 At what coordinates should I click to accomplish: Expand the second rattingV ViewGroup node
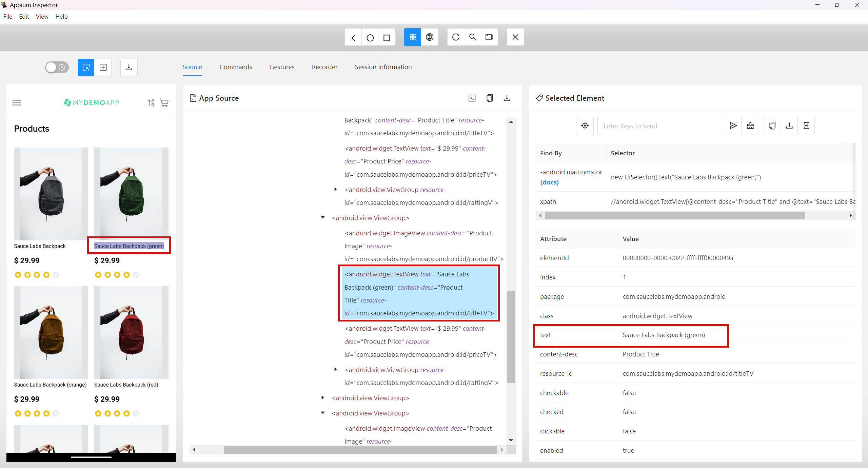[335, 370]
